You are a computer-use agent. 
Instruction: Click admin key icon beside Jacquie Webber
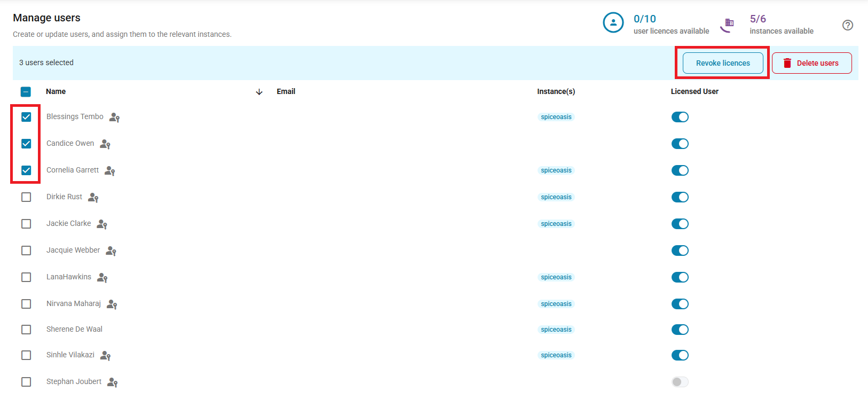pyautogui.click(x=111, y=251)
